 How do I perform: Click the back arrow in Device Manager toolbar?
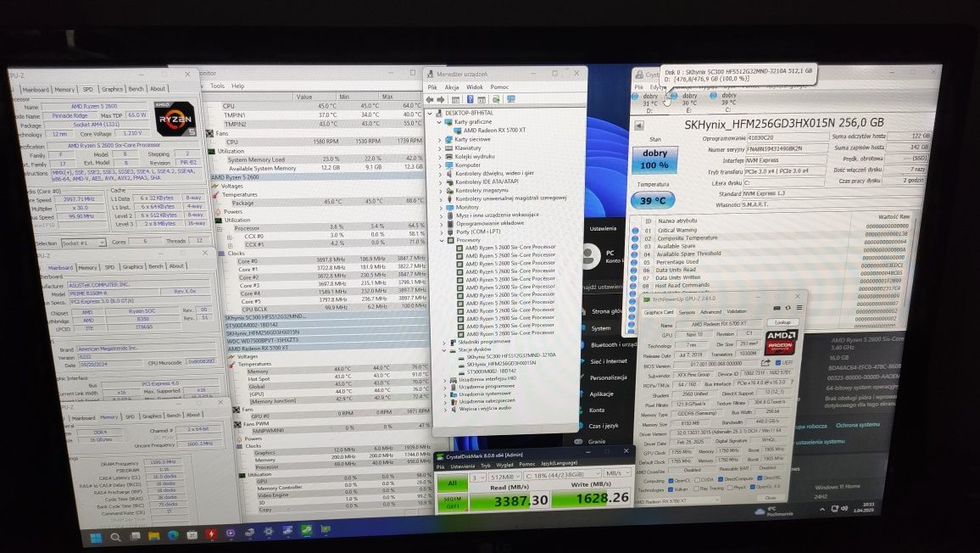click(x=429, y=99)
